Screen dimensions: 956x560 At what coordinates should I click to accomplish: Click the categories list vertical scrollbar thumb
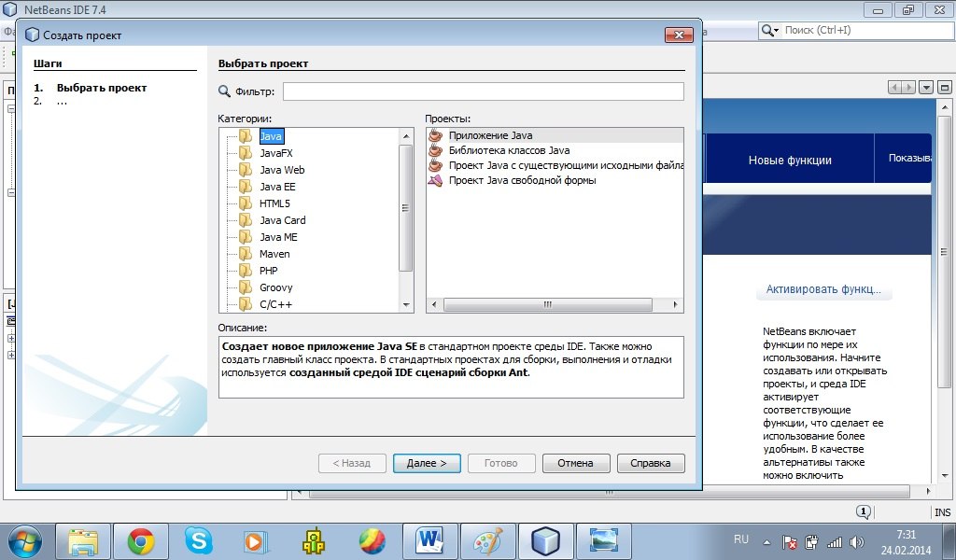tap(405, 208)
